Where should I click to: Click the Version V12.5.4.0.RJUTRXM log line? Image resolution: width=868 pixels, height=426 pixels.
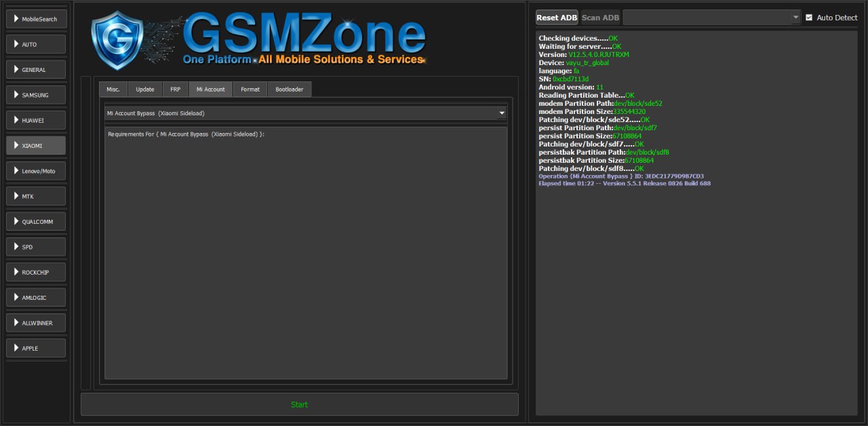click(x=584, y=54)
